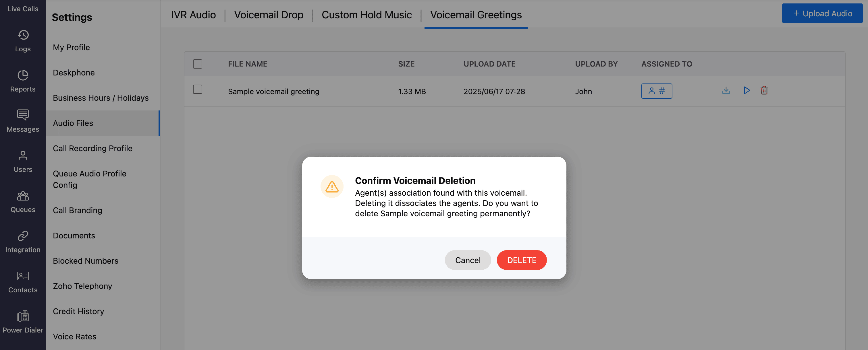Open Contacts card icon
Viewport: 868px width, 350px height.
tap(23, 276)
